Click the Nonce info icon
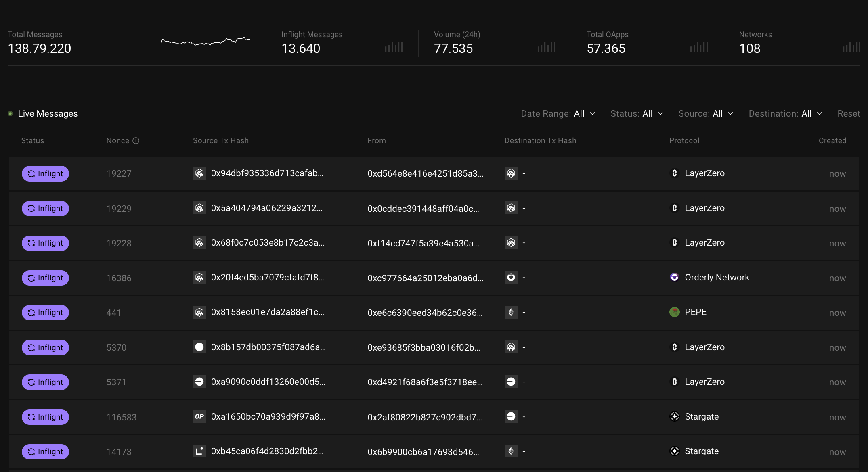This screenshot has width=868, height=472. (136, 141)
